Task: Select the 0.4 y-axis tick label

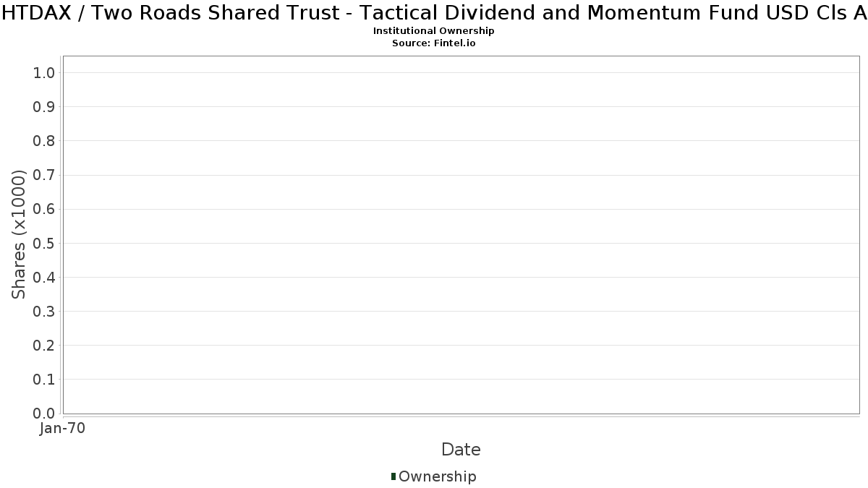Action: [x=44, y=278]
